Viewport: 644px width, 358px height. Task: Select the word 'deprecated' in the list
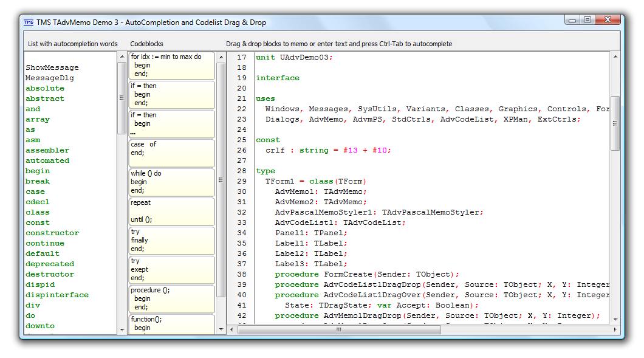point(50,264)
